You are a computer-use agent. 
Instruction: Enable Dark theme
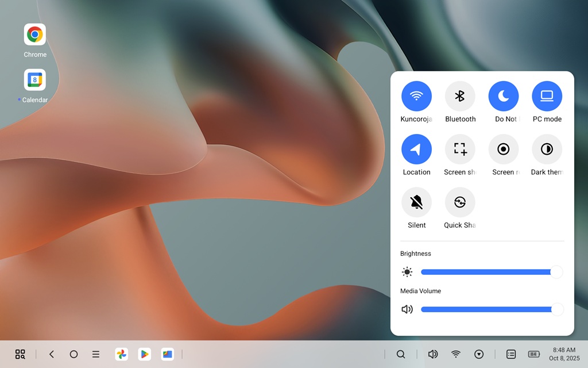tap(547, 148)
